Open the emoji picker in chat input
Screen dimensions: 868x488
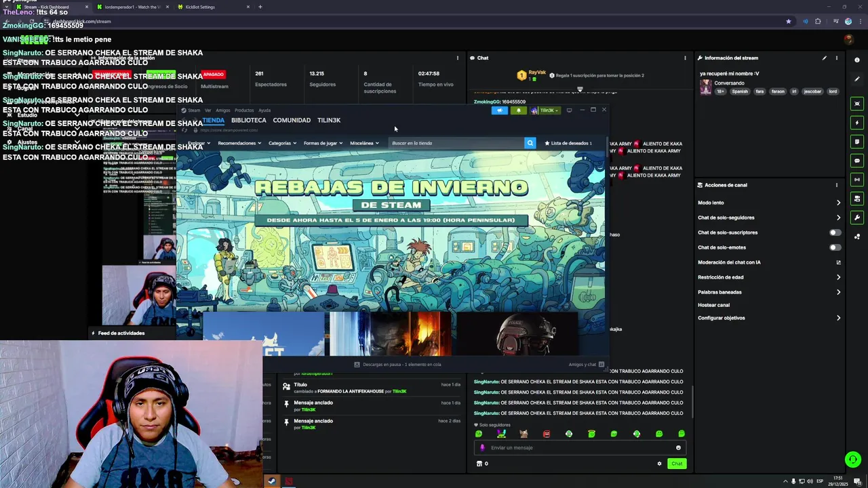[x=678, y=447]
